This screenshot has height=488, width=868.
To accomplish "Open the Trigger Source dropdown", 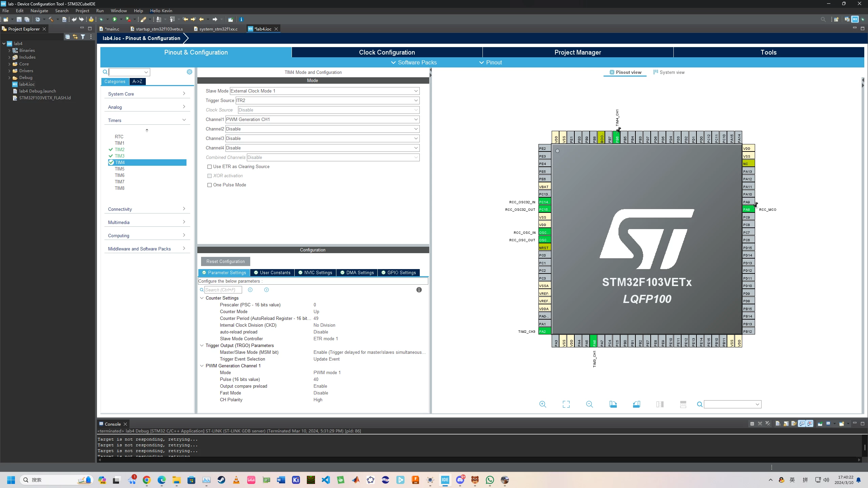I will coord(328,100).
